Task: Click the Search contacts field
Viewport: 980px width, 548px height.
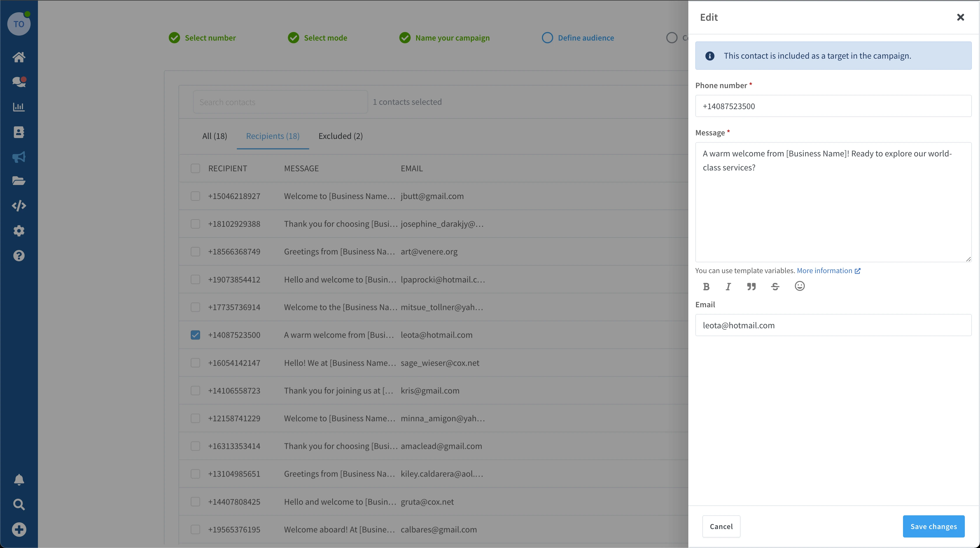Action: (280, 102)
